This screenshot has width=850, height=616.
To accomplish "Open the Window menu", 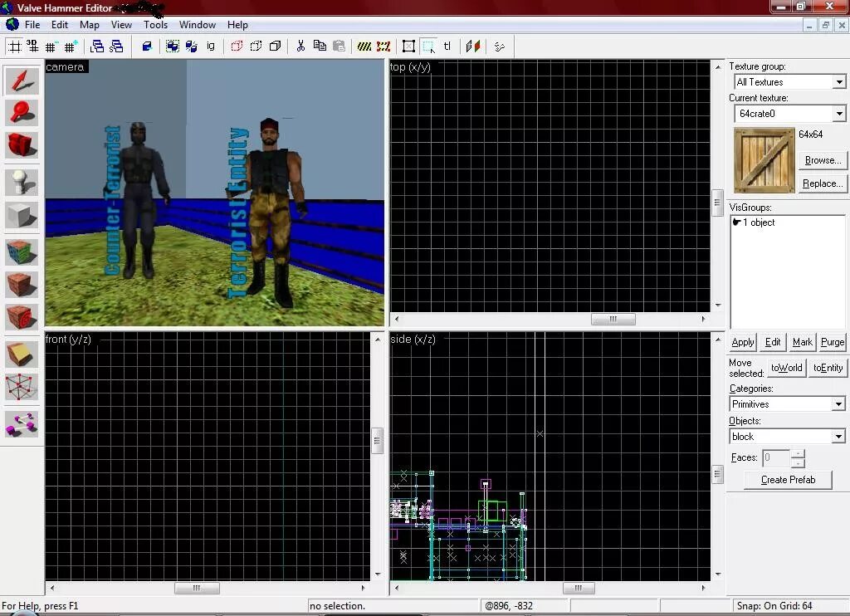I will (198, 24).
